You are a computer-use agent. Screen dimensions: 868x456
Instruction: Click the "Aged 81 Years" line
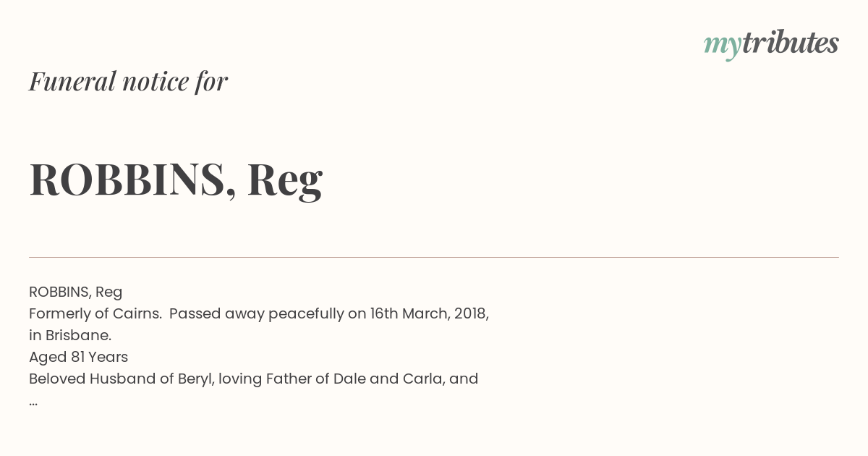coord(78,357)
